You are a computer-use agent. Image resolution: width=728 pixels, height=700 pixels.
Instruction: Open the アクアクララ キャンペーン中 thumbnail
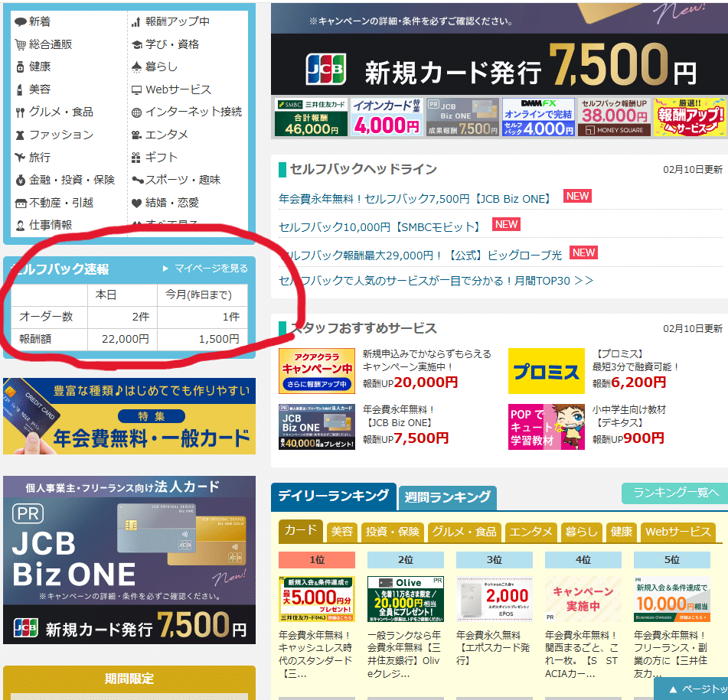point(317,371)
